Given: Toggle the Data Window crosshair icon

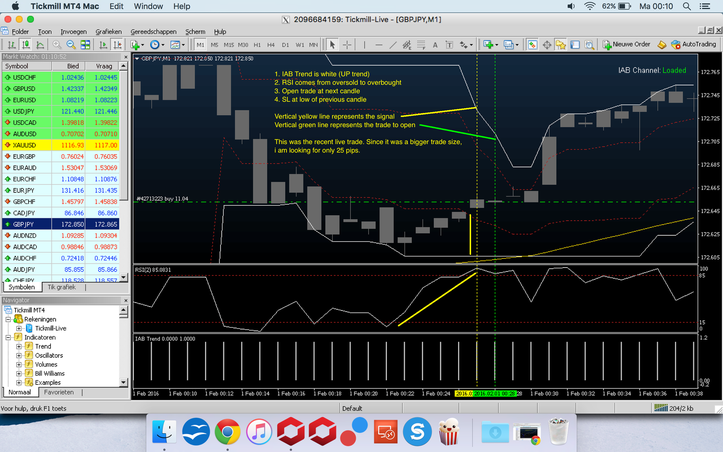Looking at the screenshot, I should point(547,45).
